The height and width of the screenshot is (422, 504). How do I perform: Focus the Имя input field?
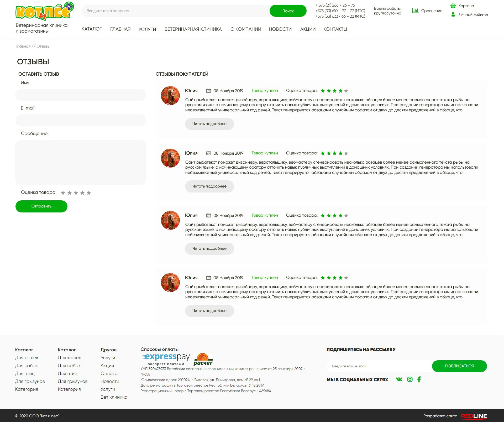click(x=81, y=95)
